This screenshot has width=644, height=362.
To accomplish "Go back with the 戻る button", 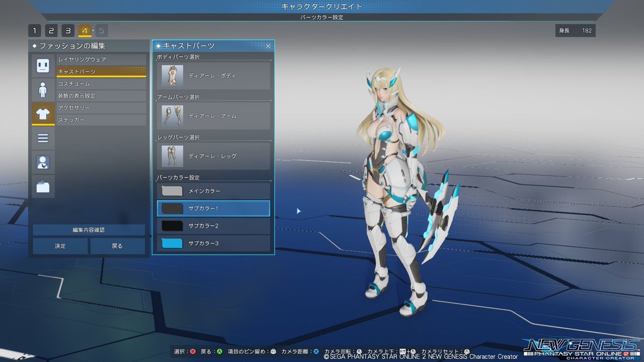I will (x=117, y=246).
